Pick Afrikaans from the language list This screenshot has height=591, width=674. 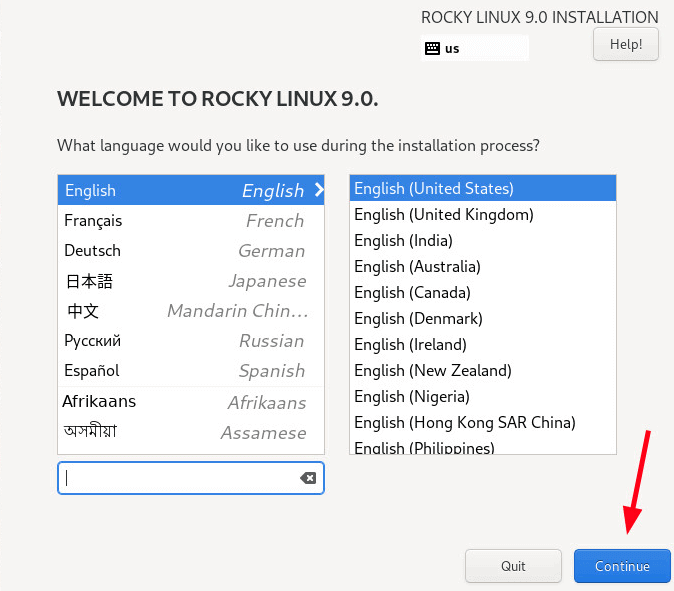click(191, 402)
